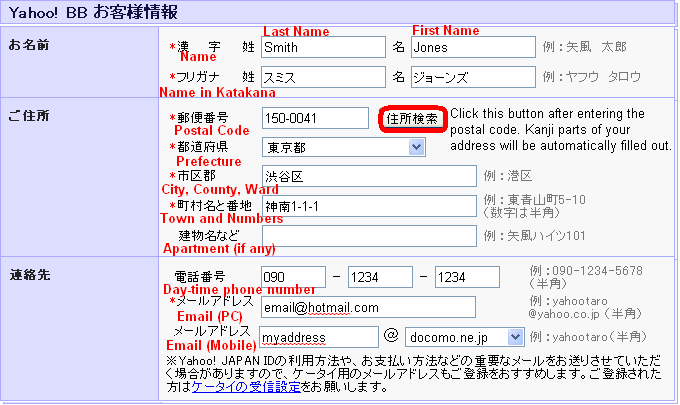Focus the mobile email field myaddress
The image size is (680, 405).
click(x=319, y=337)
